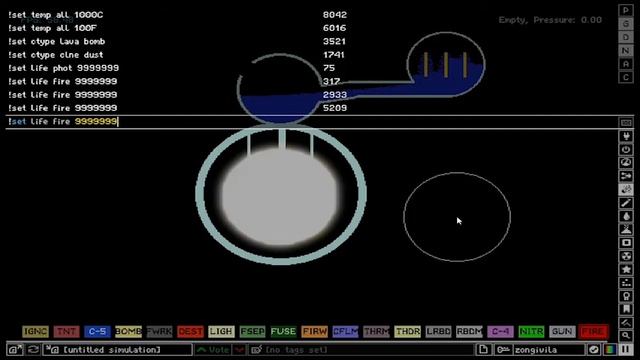Open the Powders (pile) element menu
640x360 pixels.
click(626, 229)
